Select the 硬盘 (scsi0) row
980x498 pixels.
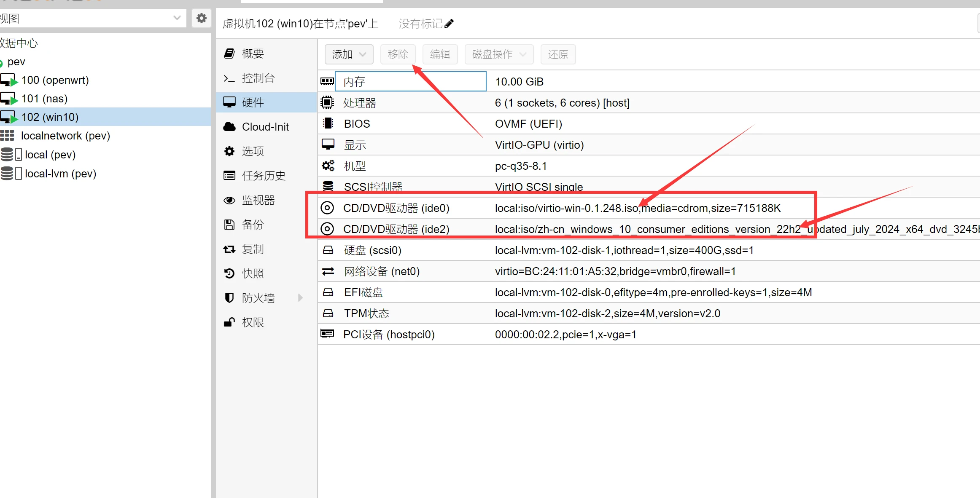point(649,250)
